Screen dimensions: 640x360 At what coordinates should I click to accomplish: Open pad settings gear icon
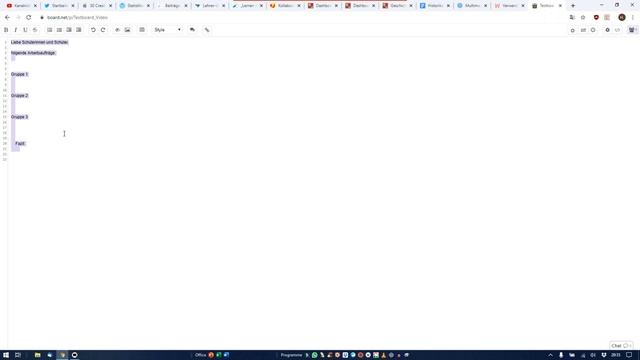tap(607, 30)
